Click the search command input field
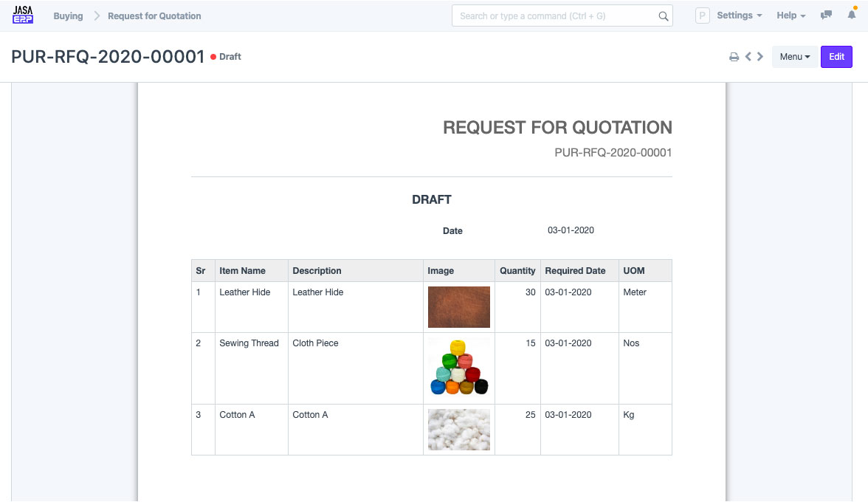The image size is (868, 502). 555,16
